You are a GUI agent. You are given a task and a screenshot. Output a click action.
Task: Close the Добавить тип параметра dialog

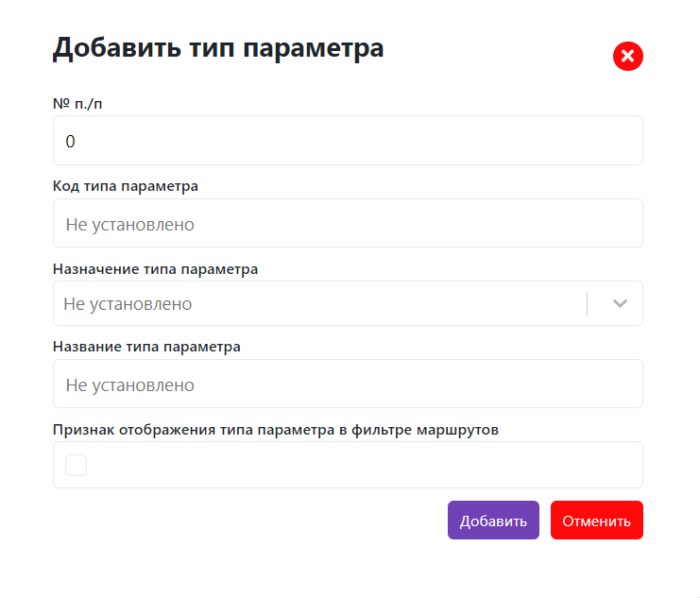click(x=628, y=57)
